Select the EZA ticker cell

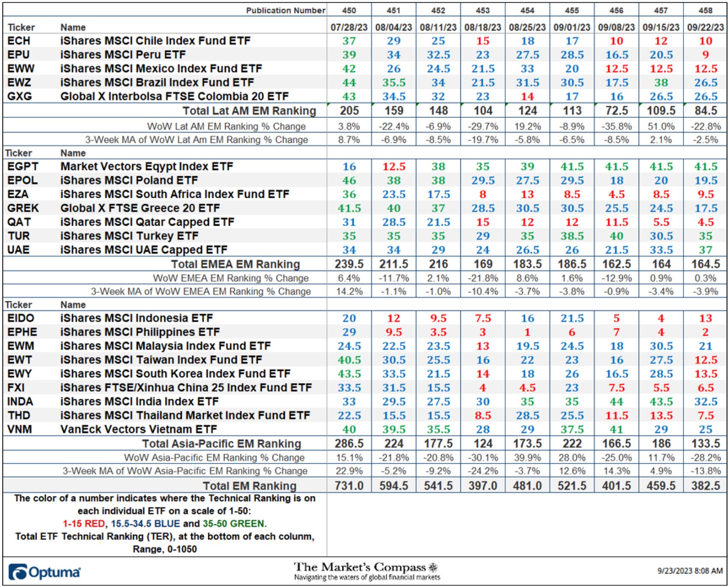click(18, 194)
